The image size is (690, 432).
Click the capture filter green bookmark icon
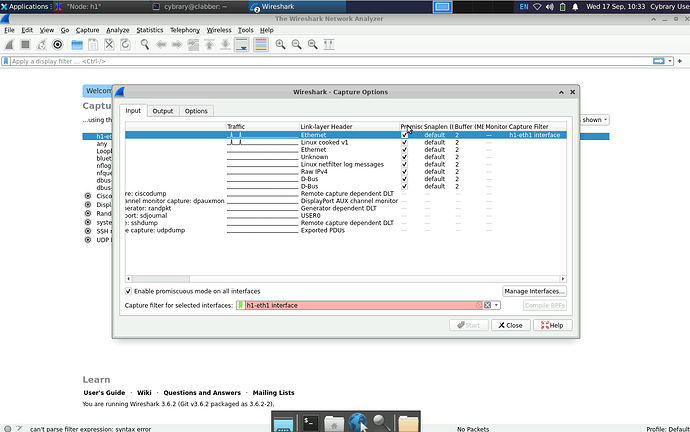pyautogui.click(x=240, y=305)
